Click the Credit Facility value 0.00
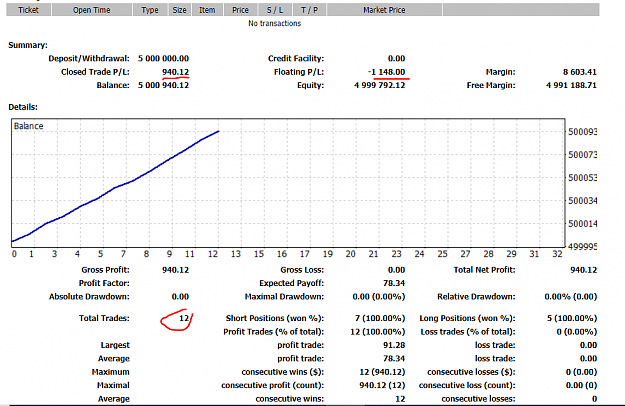This screenshot has width=625, height=406. pyautogui.click(x=396, y=59)
